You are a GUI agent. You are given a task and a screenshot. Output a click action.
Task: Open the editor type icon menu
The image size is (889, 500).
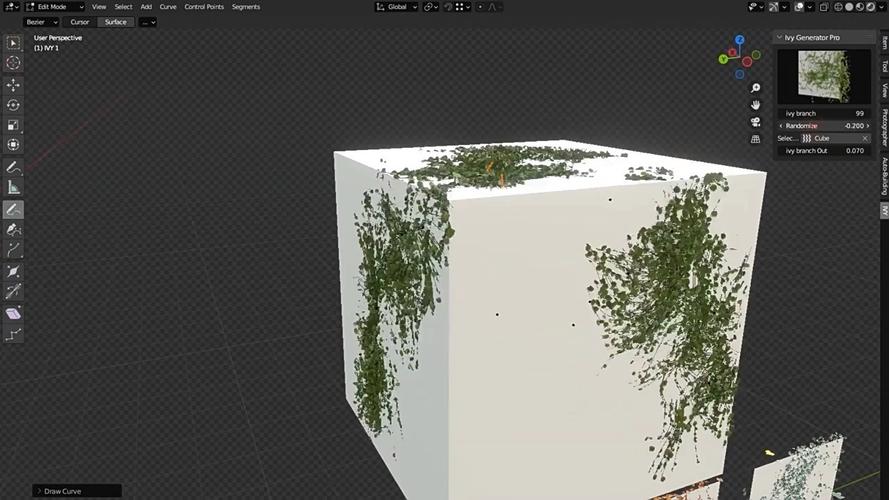click(x=11, y=7)
